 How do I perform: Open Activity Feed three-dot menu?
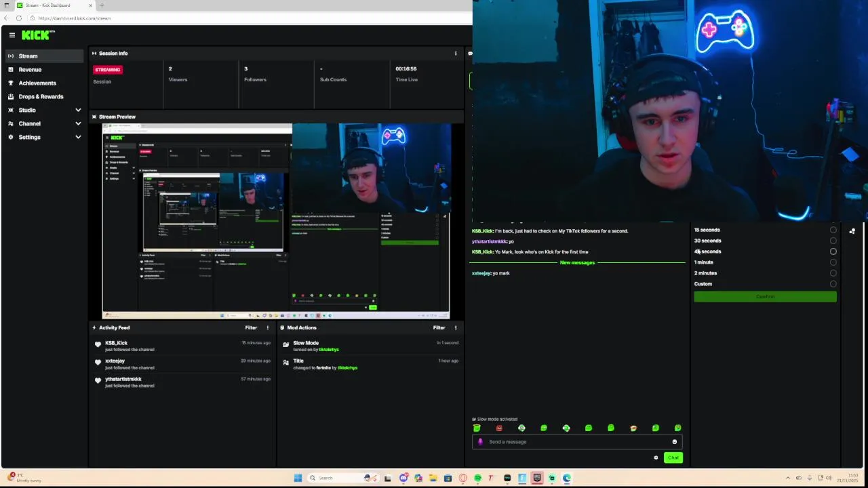tap(268, 328)
